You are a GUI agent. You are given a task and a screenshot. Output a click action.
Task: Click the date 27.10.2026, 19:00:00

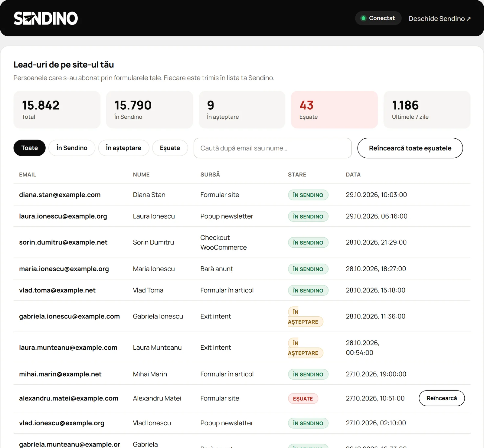(x=376, y=374)
